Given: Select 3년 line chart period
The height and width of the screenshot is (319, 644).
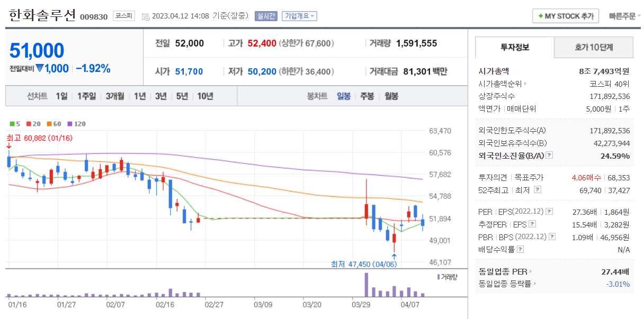Looking at the screenshot, I should click(x=161, y=96).
